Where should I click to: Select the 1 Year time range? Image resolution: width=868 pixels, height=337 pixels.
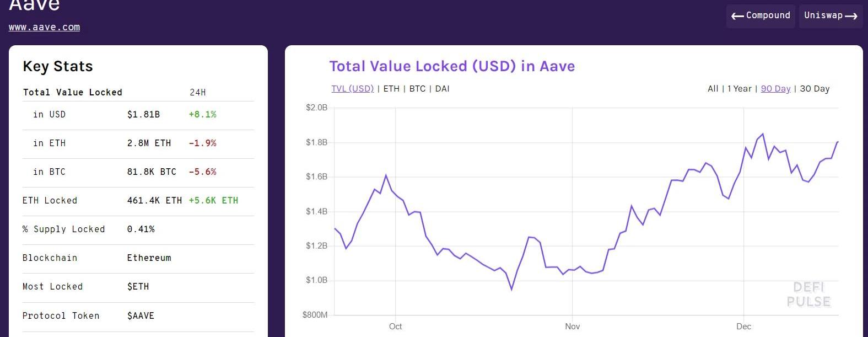739,89
